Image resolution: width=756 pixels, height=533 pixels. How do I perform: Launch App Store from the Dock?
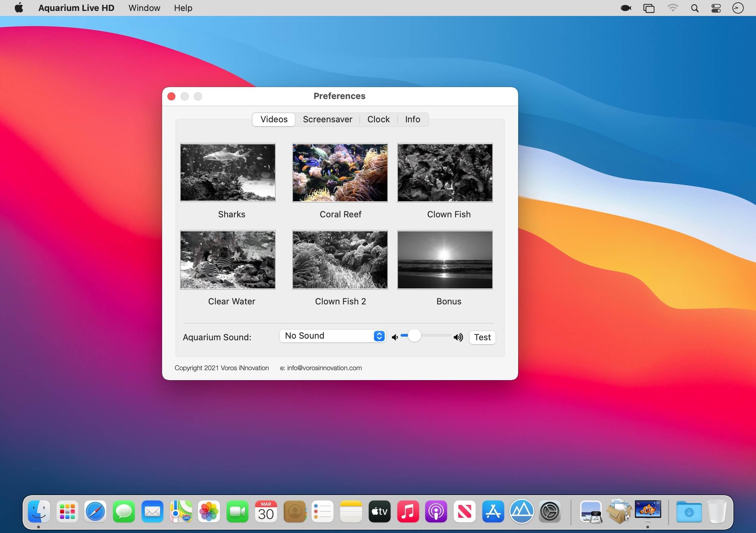(x=493, y=511)
